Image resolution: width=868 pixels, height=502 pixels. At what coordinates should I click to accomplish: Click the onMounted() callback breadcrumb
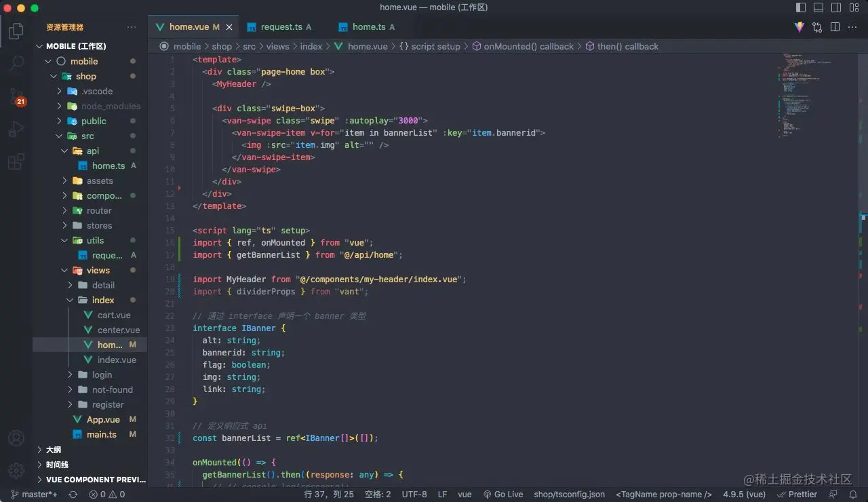(522, 46)
